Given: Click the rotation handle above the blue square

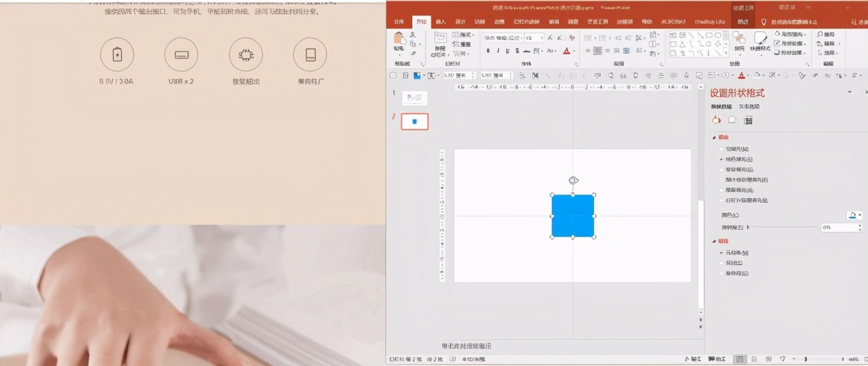Looking at the screenshot, I should coord(573,180).
